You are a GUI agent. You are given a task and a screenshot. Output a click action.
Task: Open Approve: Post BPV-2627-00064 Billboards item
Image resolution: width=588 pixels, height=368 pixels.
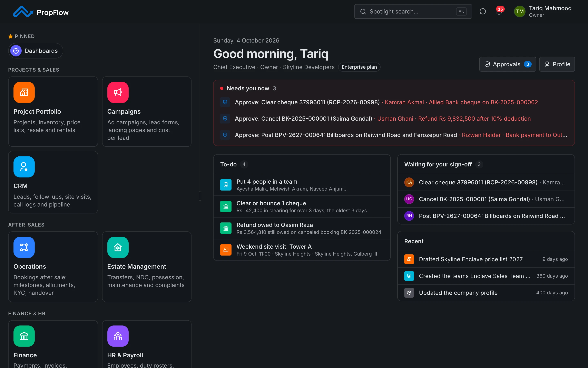tap(394, 135)
